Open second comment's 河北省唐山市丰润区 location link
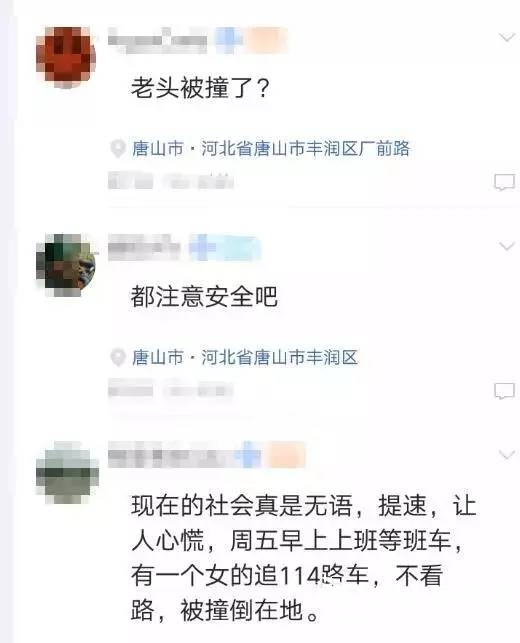 tap(280, 357)
